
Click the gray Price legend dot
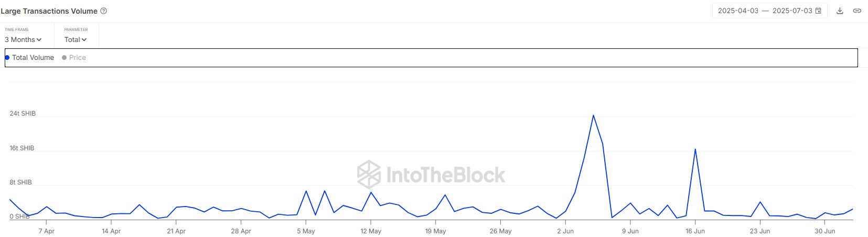point(64,58)
